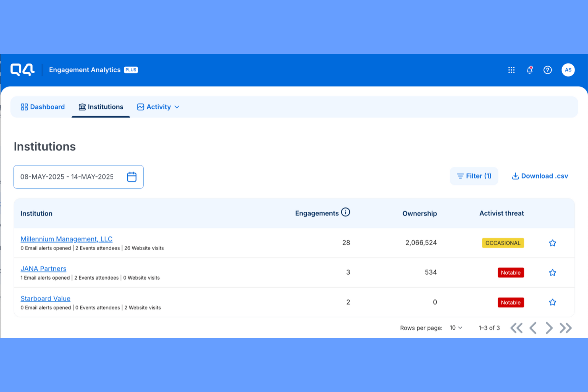The width and height of the screenshot is (588, 392).
Task: Open the date range calendar icon
Action: [132, 177]
